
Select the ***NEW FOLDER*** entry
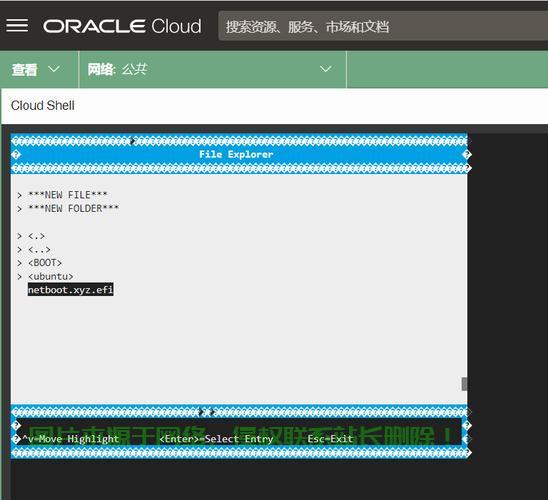click(x=73, y=208)
